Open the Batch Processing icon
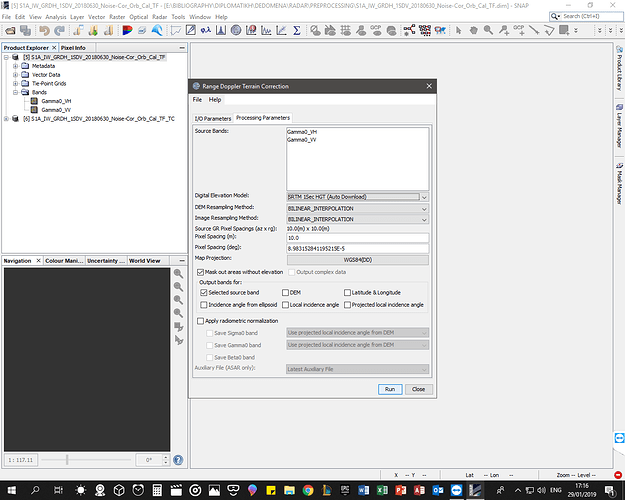The image size is (625, 500). pyautogui.click(x=425, y=30)
